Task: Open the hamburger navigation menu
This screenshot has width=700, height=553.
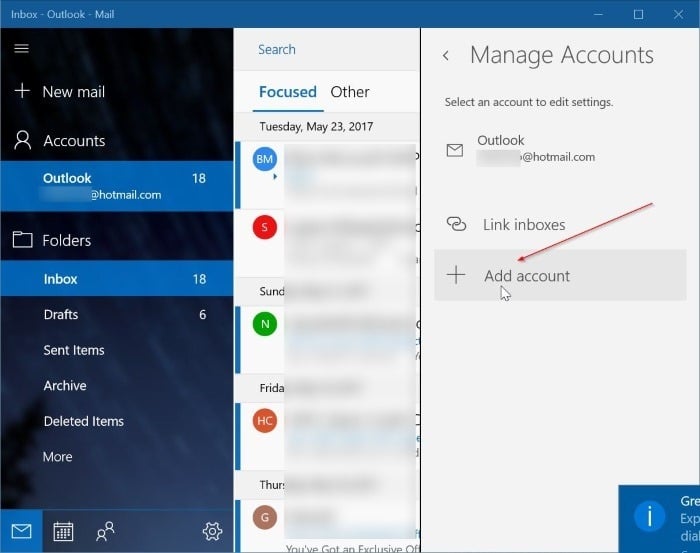Action: [x=21, y=48]
